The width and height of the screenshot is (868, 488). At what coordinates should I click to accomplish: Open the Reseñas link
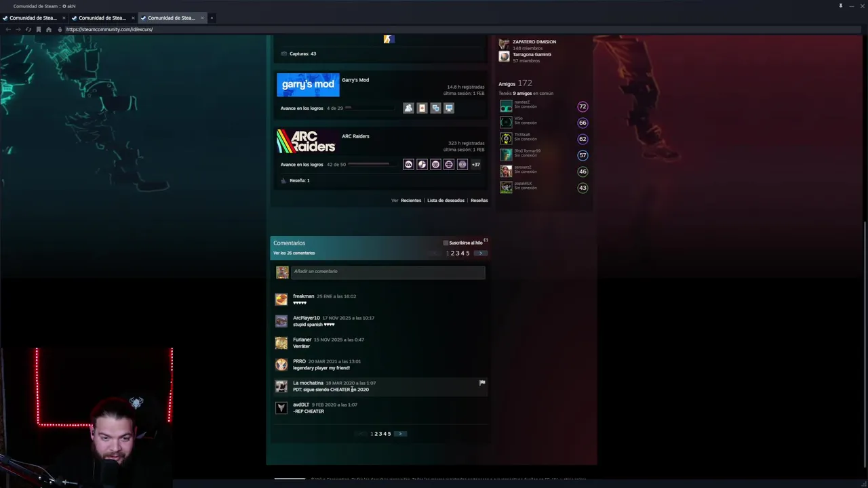tap(479, 201)
